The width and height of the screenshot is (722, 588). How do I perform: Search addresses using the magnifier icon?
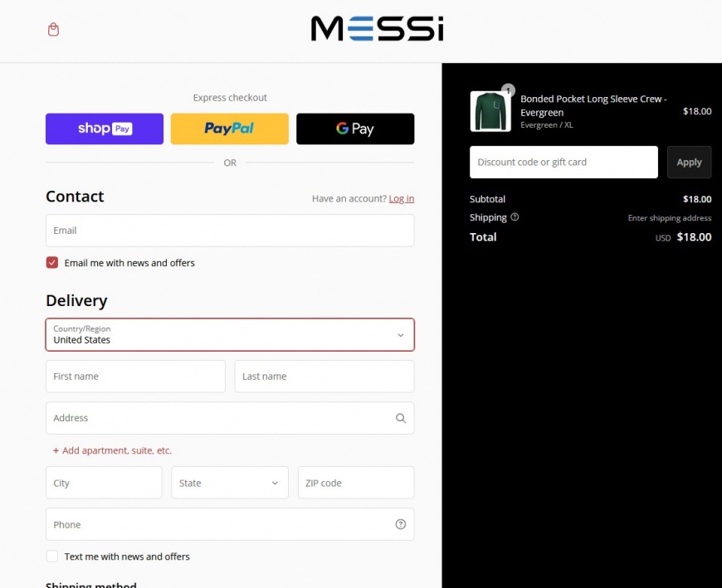point(401,418)
